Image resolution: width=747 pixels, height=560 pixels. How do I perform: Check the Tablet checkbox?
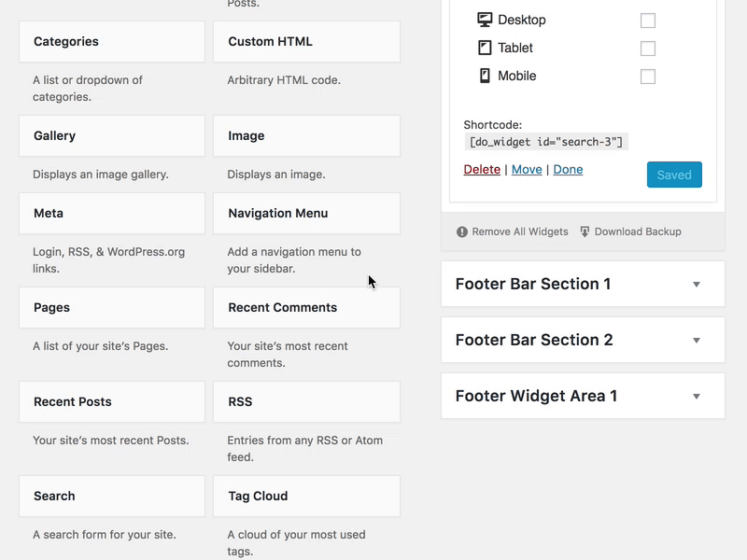[x=648, y=48]
